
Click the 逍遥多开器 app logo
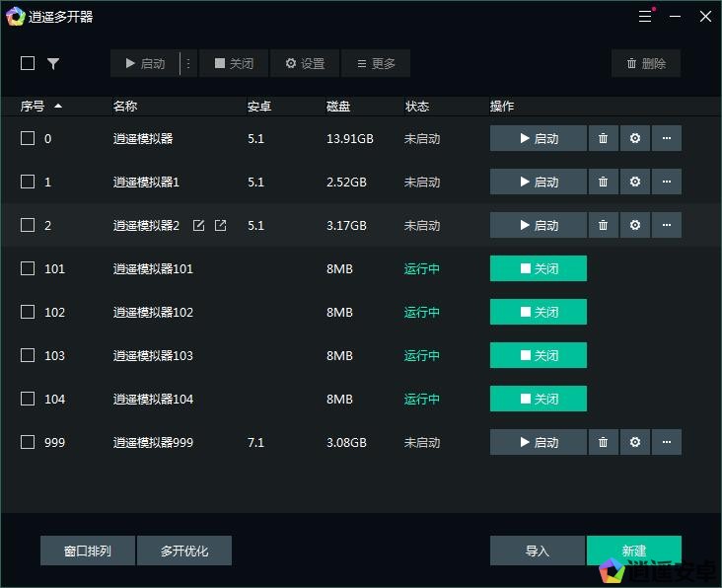(15, 17)
